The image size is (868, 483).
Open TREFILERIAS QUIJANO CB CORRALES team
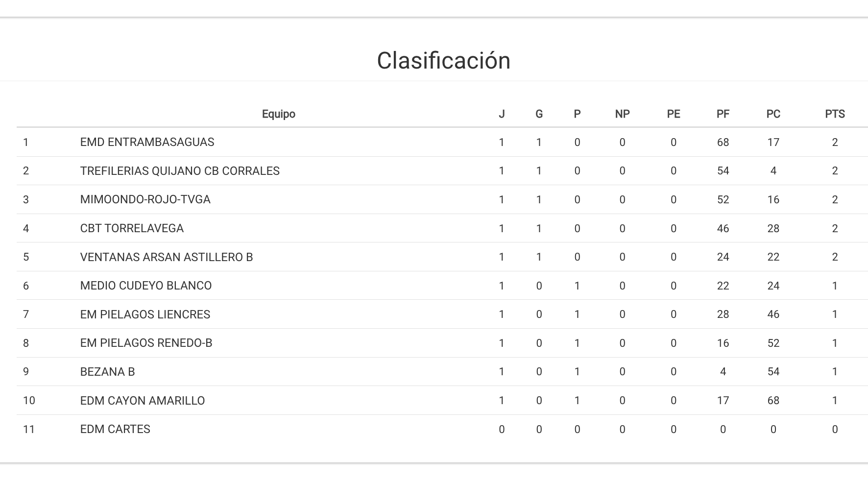click(180, 171)
